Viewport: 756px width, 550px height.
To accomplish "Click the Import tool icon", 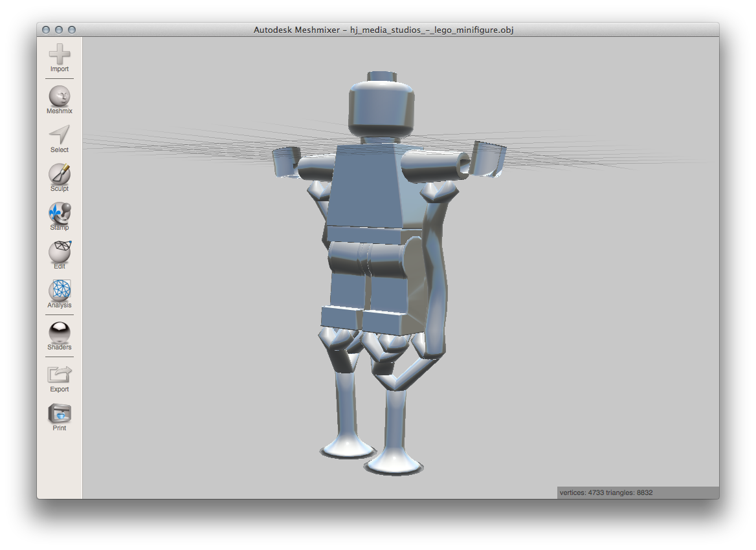I will [x=59, y=55].
